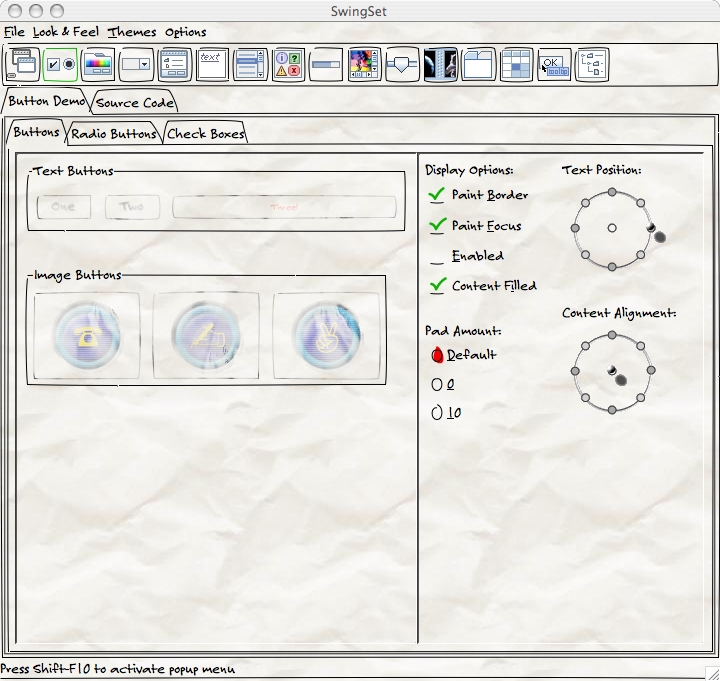Viewport: 720px width, 681px height.
Task: Switch to the Check Boxes tab
Action: [206, 133]
